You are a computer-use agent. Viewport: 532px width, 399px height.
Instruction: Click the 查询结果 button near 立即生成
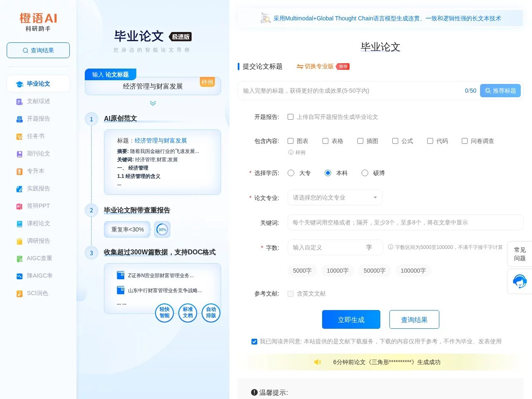click(414, 319)
